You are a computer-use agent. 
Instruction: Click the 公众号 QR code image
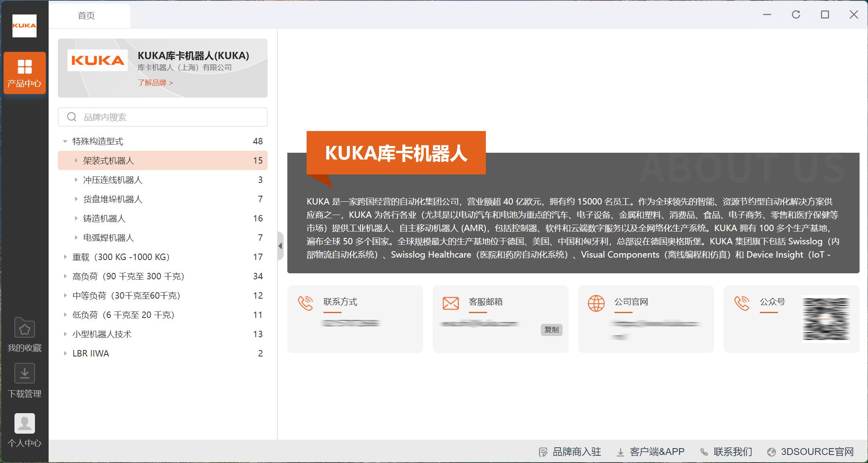pos(826,319)
